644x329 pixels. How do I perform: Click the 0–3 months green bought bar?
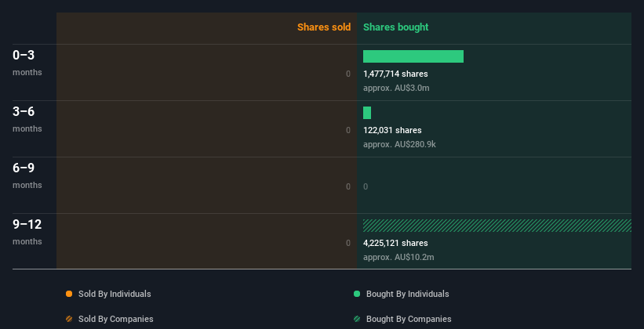pos(413,56)
